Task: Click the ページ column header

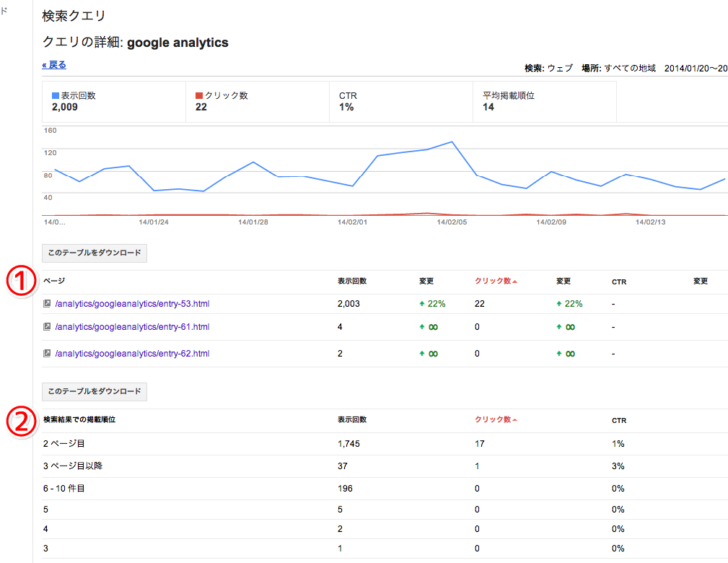Action: [54, 281]
